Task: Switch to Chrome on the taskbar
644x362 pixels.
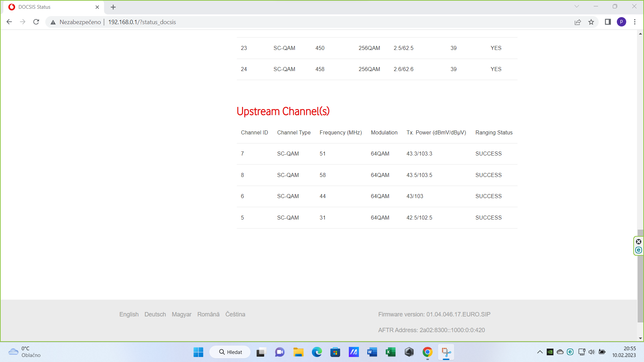Action: click(427, 352)
